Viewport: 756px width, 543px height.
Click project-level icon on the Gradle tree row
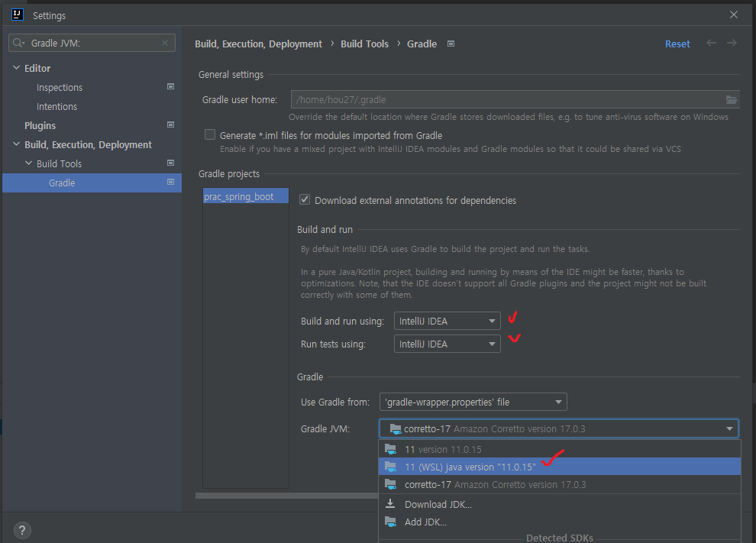click(x=170, y=183)
